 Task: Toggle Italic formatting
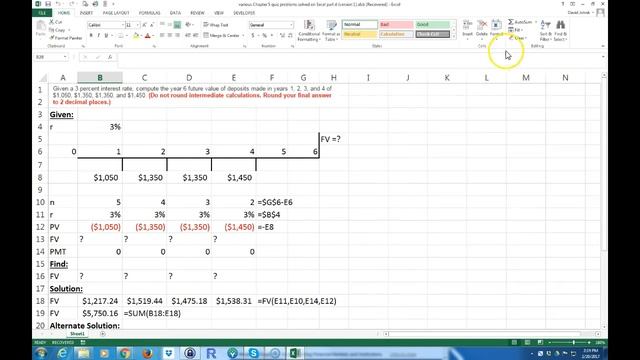click(98, 36)
